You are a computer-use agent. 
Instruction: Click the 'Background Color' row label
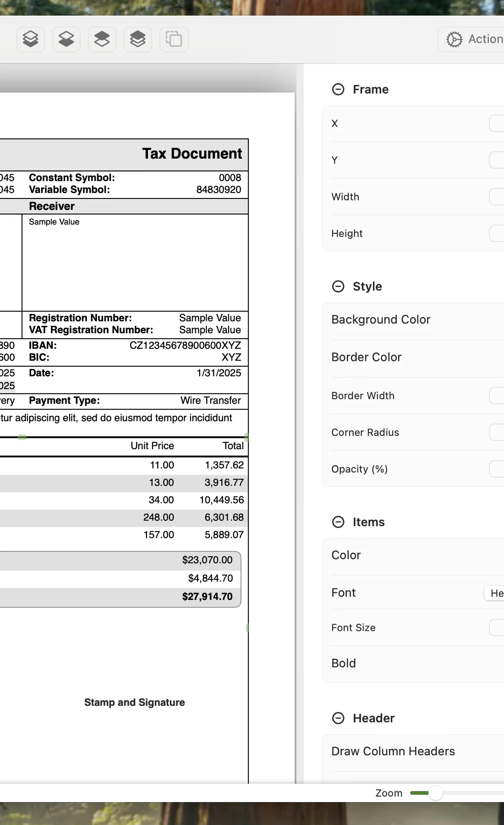[381, 319]
